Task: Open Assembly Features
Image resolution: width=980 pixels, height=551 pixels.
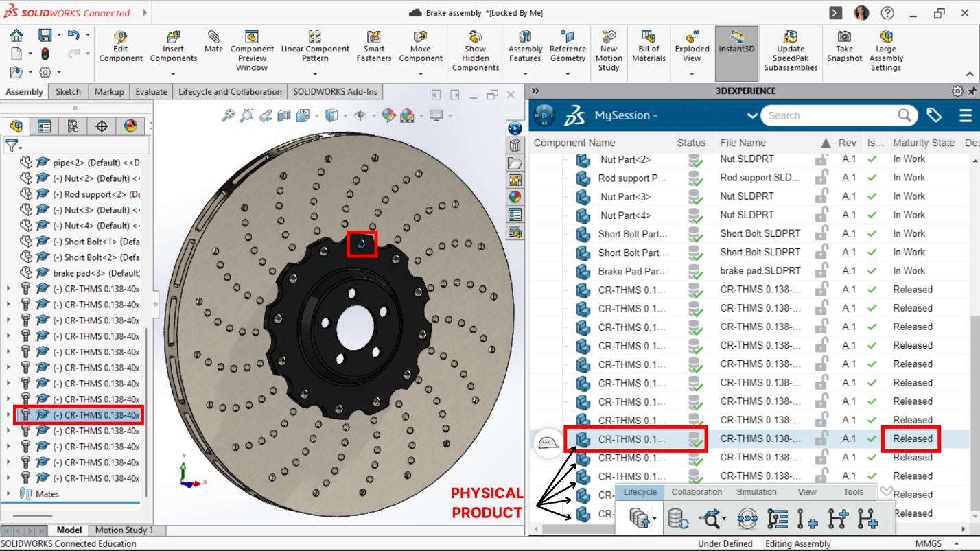Action: pyautogui.click(x=525, y=47)
